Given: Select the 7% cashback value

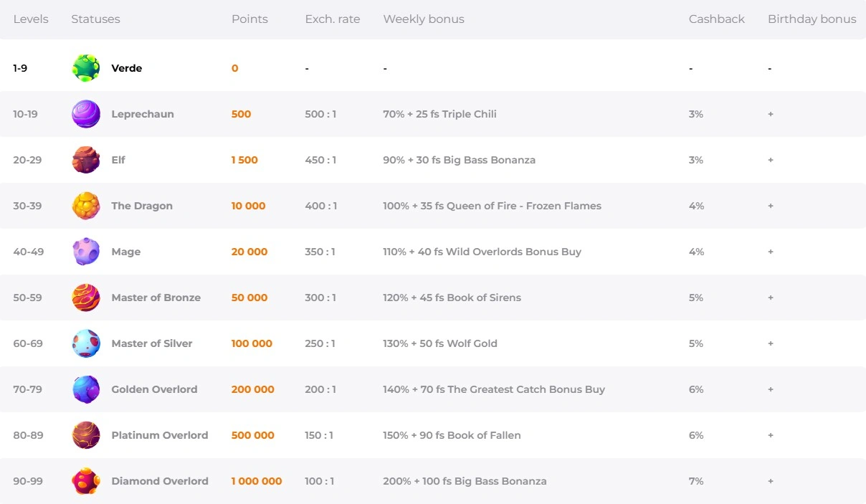Looking at the screenshot, I should tap(695, 481).
